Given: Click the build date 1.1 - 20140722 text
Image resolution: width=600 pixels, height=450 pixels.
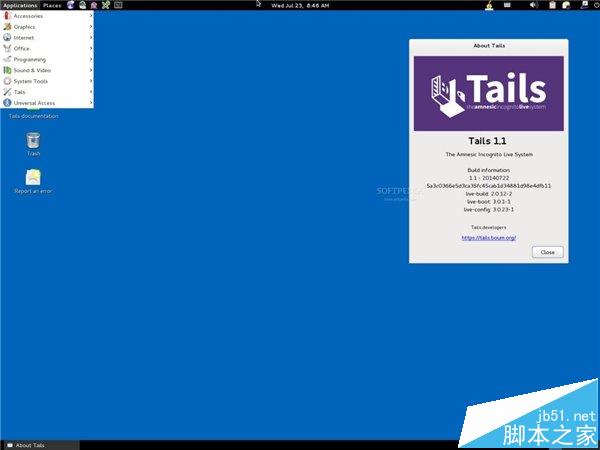Looking at the screenshot, I should click(x=489, y=178).
